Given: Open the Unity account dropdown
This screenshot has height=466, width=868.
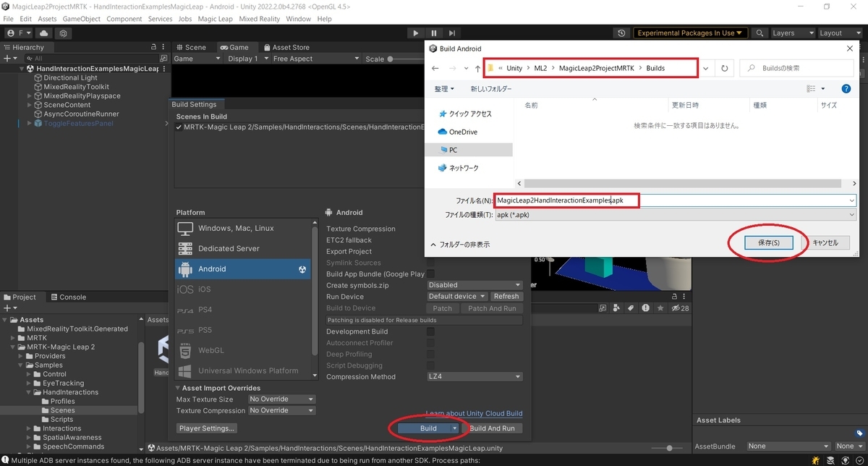Looking at the screenshot, I should point(20,33).
